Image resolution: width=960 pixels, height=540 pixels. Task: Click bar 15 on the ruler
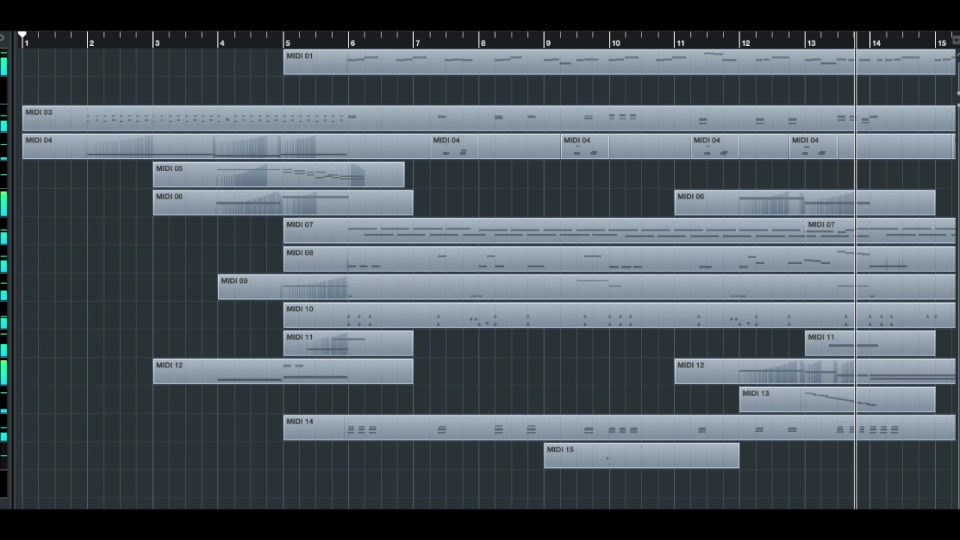click(x=942, y=43)
